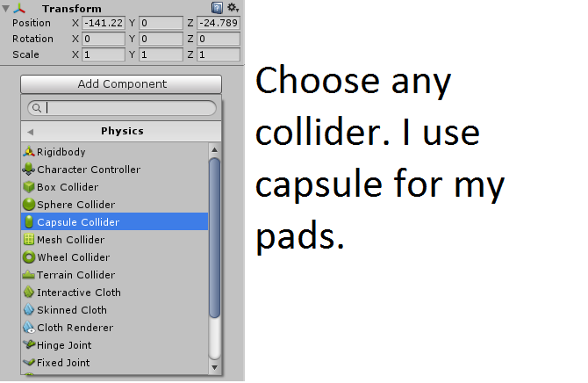Image resolution: width=588 pixels, height=383 pixels.
Task: Go back using the Physics header arrow
Action: coord(31,132)
